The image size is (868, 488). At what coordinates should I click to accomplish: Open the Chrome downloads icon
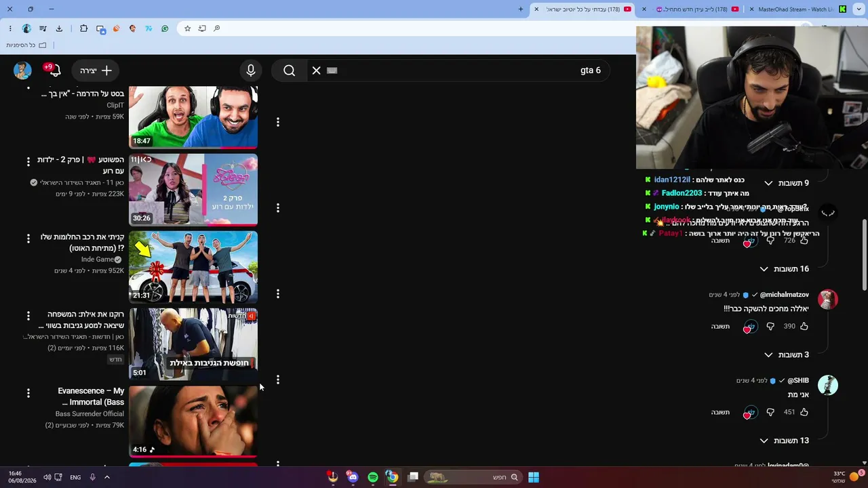pyautogui.click(x=59, y=28)
